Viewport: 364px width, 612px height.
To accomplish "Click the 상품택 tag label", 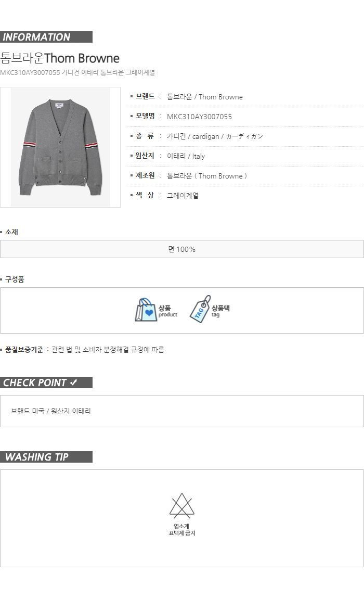I will [x=220, y=311].
